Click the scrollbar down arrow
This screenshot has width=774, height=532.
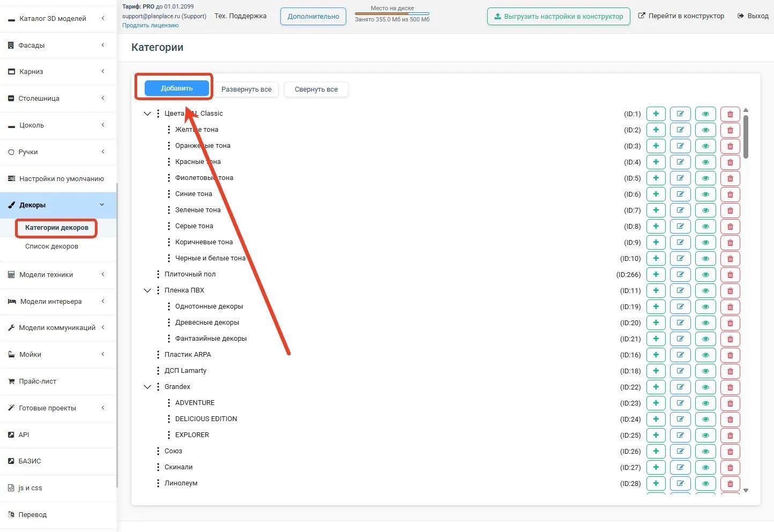[x=746, y=490]
